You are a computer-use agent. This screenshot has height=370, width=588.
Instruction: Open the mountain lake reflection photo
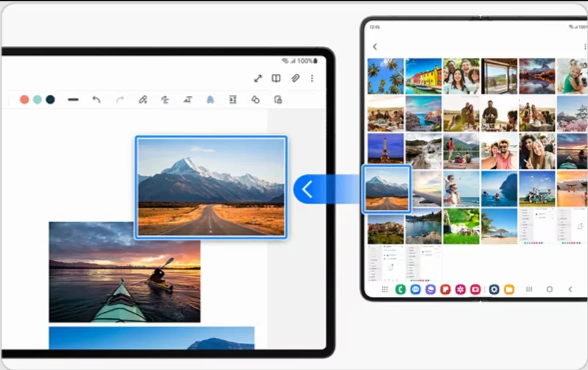537,76
